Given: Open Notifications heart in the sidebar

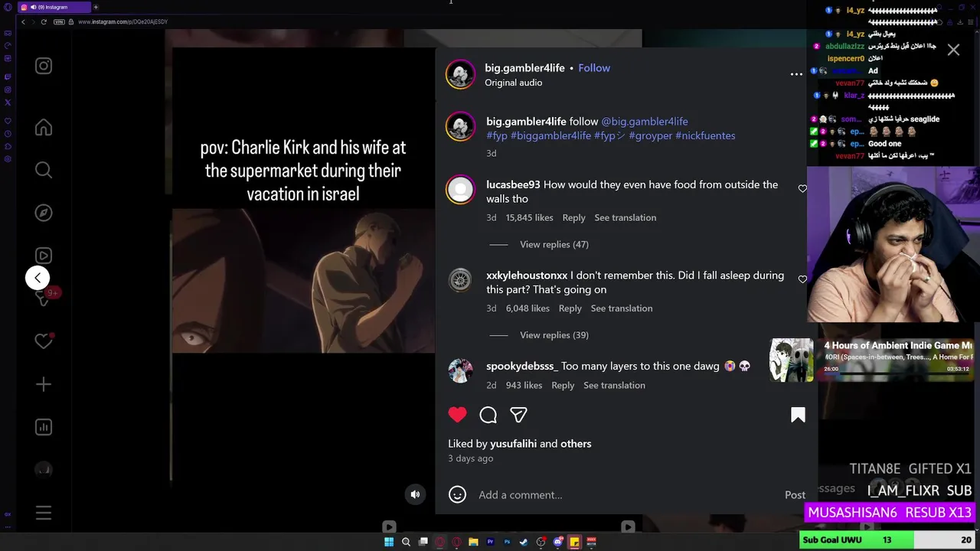Looking at the screenshot, I should coord(44,341).
